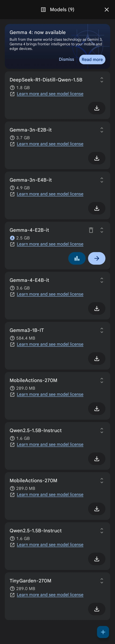Download the Gemma-3n-E2B-it model

97,158
